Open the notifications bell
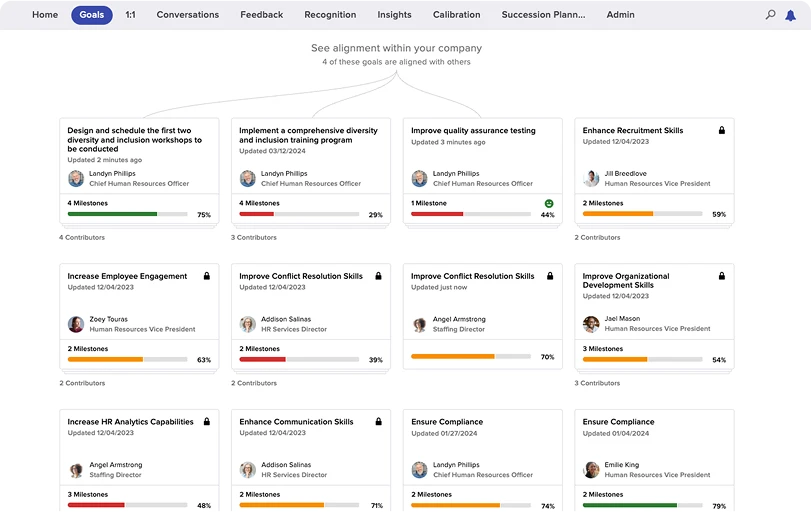811x512 pixels. [790, 15]
